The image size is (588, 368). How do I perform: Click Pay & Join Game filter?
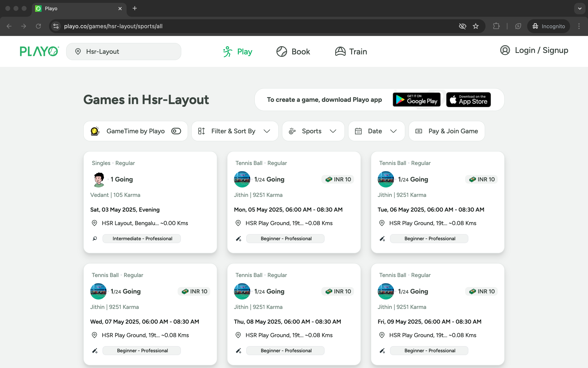coord(447,131)
